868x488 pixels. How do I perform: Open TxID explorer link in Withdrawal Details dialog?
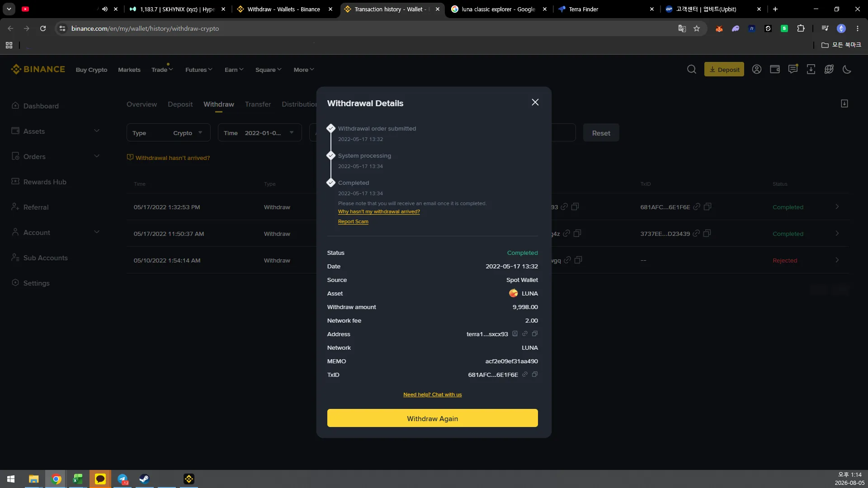click(525, 375)
